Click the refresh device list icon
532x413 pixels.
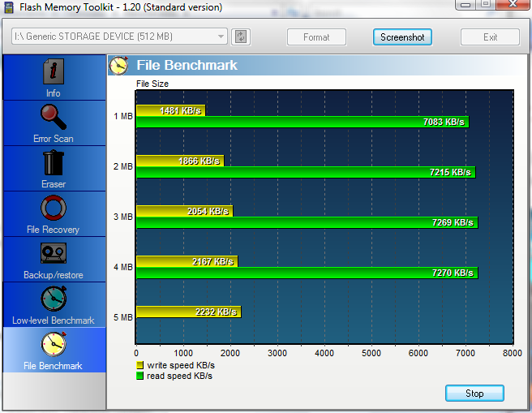[x=241, y=37]
